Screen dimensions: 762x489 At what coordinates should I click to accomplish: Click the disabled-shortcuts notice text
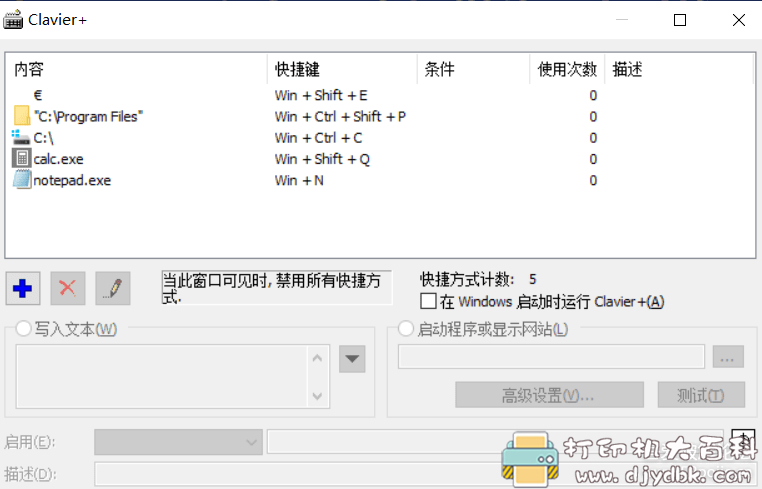(x=276, y=288)
